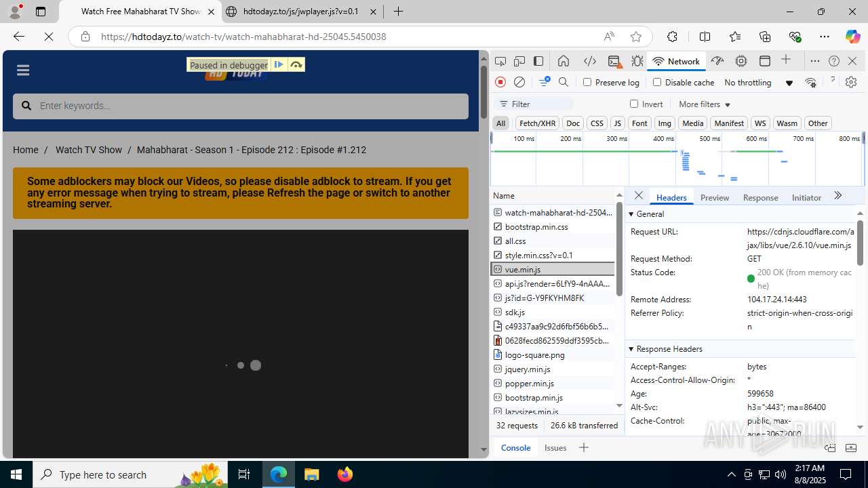Open the Elements panel icon
The height and width of the screenshot is (488, 868).
pyautogui.click(x=590, y=61)
